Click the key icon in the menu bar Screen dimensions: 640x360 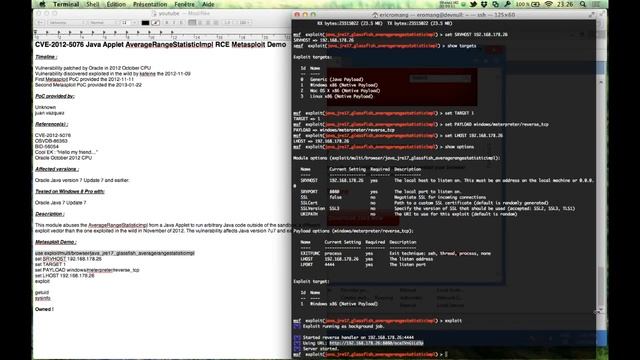pos(507,4)
